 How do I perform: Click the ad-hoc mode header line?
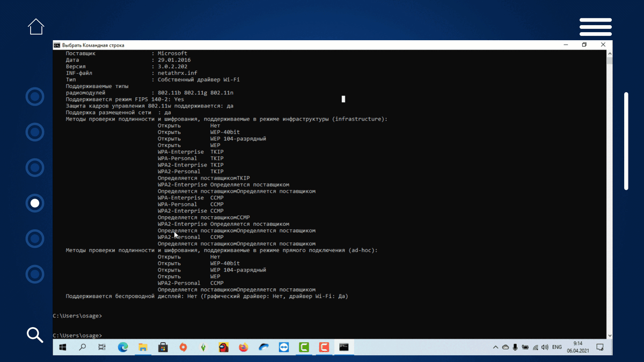click(x=222, y=250)
